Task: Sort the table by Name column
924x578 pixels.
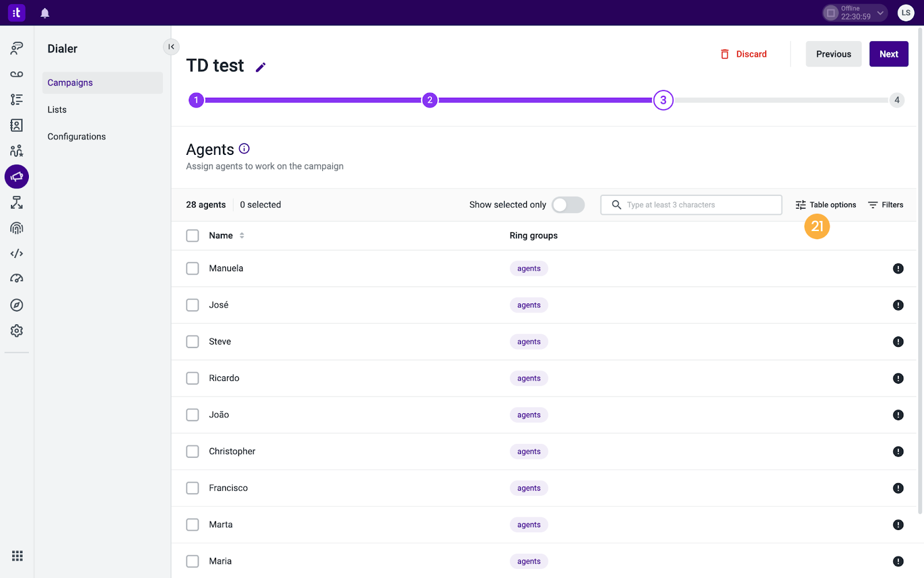Action: coord(241,236)
